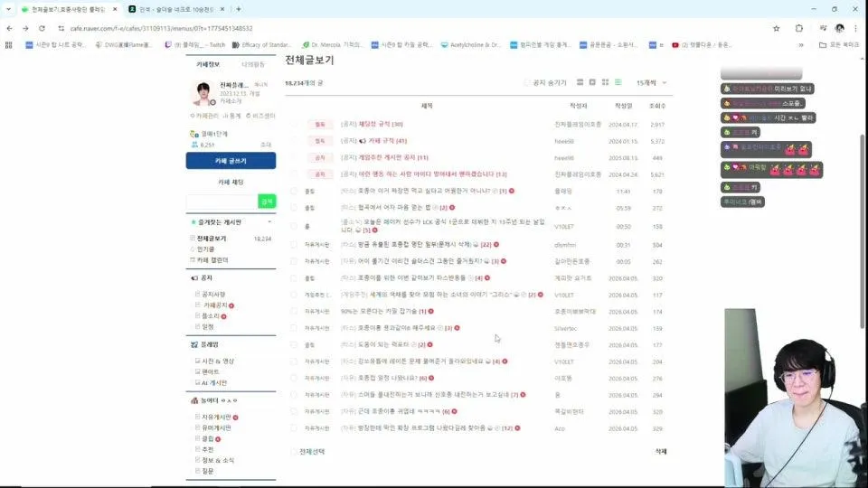
Task: Open the YouTube bookmark in bookmarks bar
Action: pyautogui.click(x=702, y=45)
